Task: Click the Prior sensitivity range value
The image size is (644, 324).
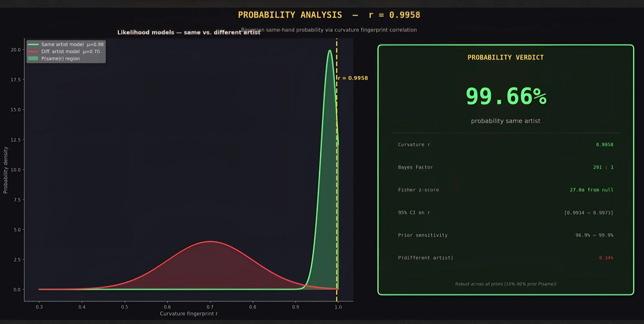Action: pyautogui.click(x=594, y=235)
